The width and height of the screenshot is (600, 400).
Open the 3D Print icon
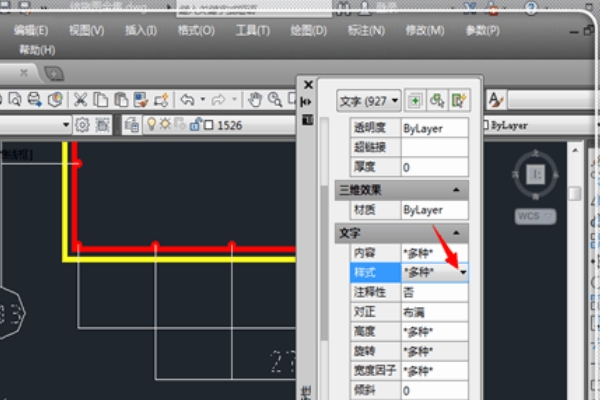pos(55,100)
